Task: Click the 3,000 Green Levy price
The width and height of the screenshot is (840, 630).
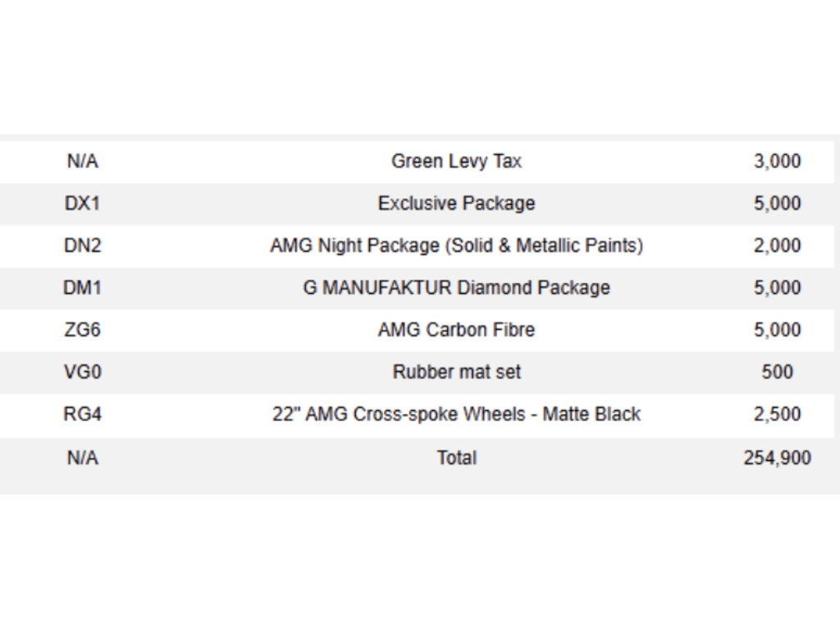Action: click(778, 162)
